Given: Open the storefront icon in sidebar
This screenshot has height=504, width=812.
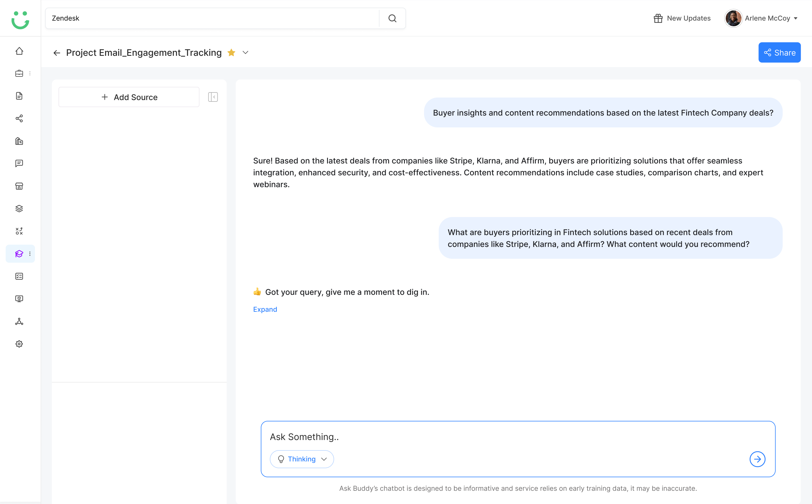Looking at the screenshot, I should [19, 186].
